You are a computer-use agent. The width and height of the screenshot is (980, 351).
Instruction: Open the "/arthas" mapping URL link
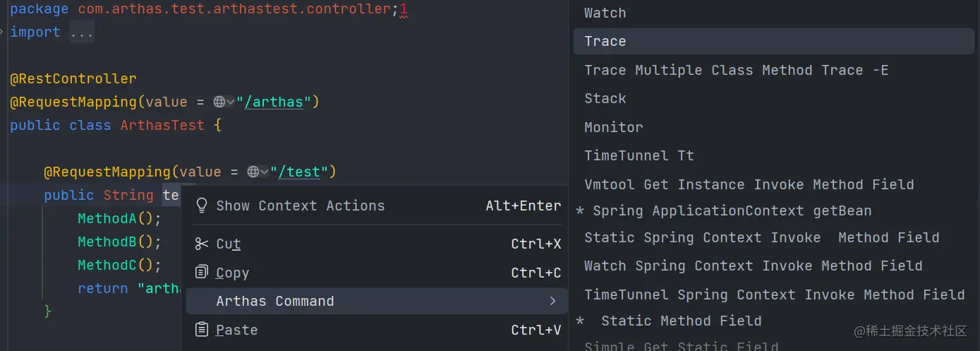[273, 102]
